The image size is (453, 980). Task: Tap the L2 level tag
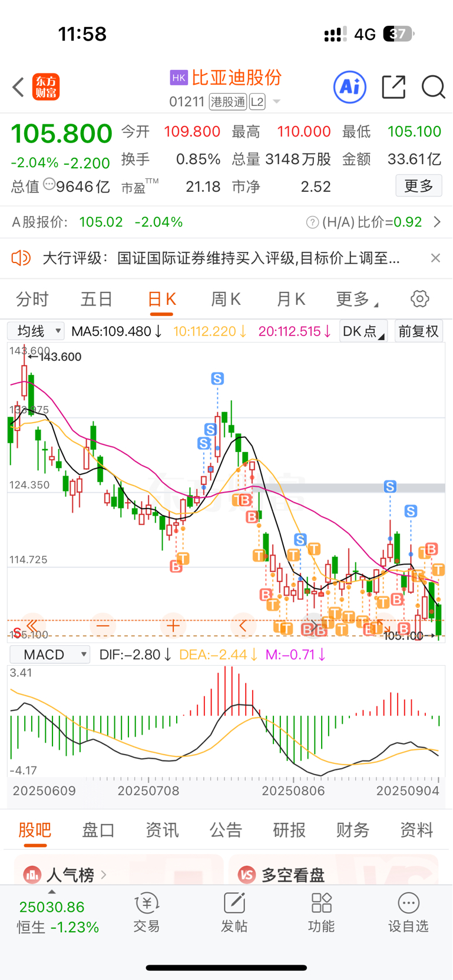257,102
